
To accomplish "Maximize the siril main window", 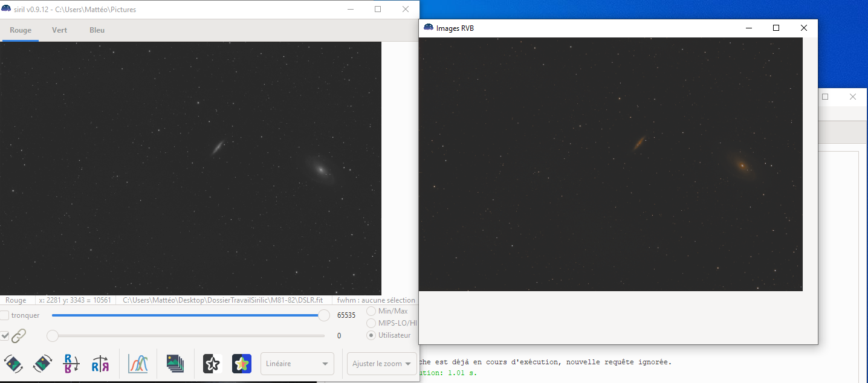I will click(x=378, y=9).
